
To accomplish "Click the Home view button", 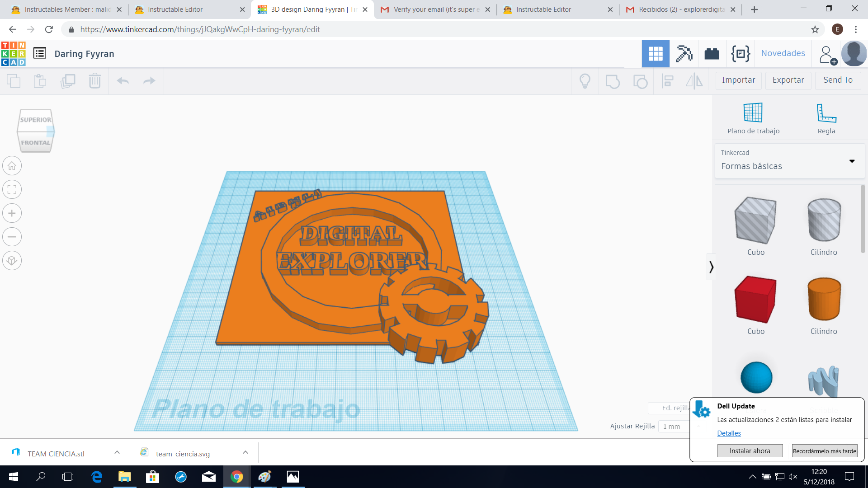I will click(x=12, y=166).
